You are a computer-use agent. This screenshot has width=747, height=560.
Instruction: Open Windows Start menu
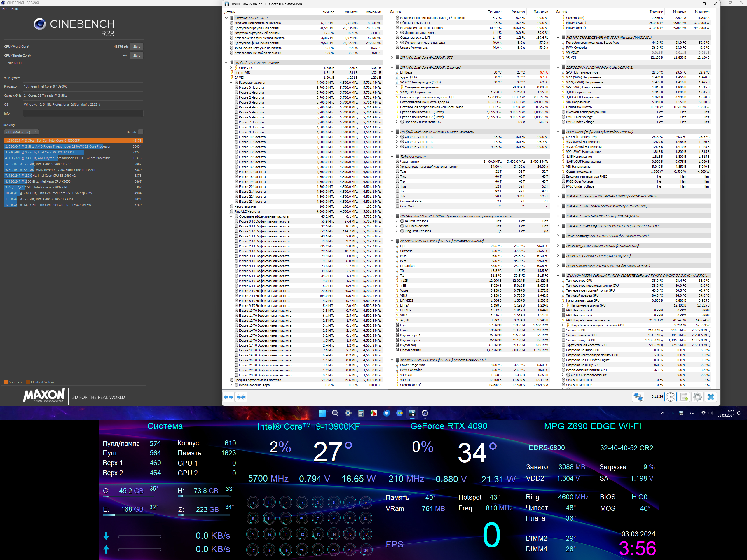[322, 413]
